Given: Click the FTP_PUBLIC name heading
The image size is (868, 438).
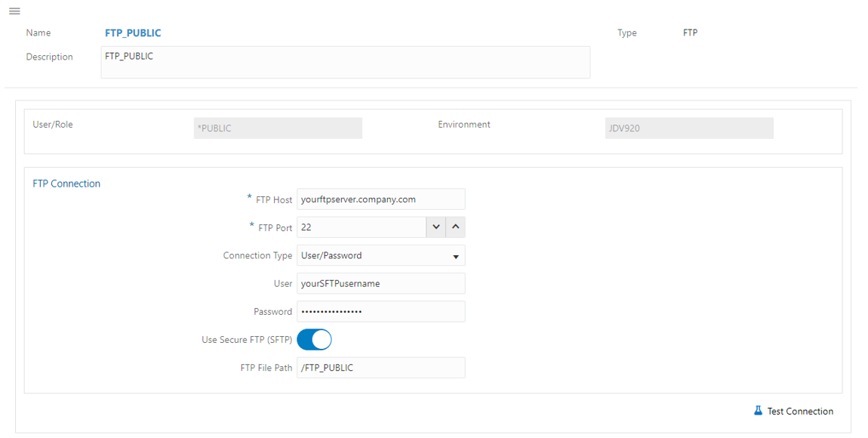Looking at the screenshot, I should (x=133, y=33).
